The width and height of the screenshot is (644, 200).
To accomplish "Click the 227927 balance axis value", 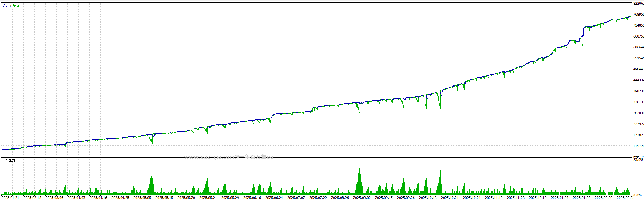I will (639, 124).
